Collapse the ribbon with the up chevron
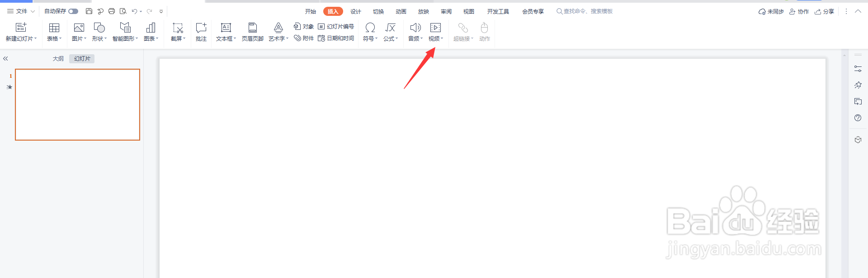This screenshot has height=278, width=868. coord(858,11)
